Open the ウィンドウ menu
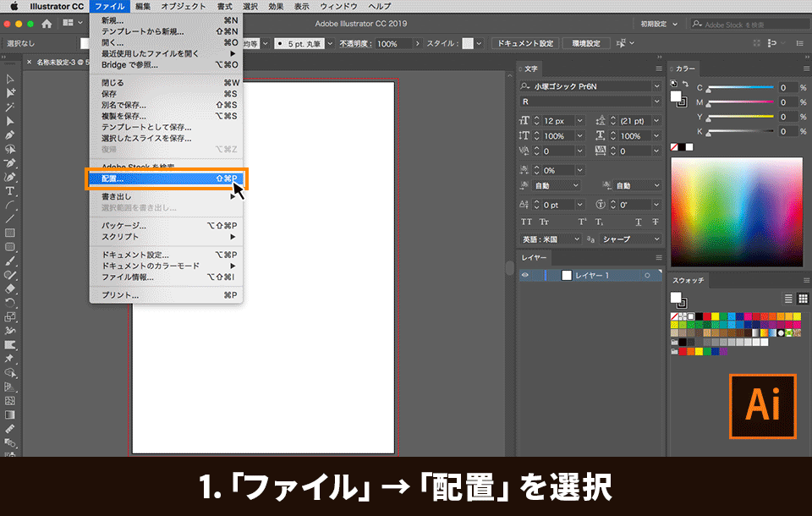The image size is (812, 516). tap(338, 6)
